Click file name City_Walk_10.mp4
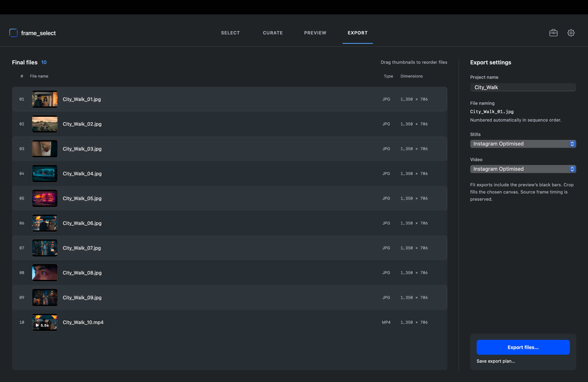Image resolution: width=588 pixels, height=382 pixels. pos(83,322)
